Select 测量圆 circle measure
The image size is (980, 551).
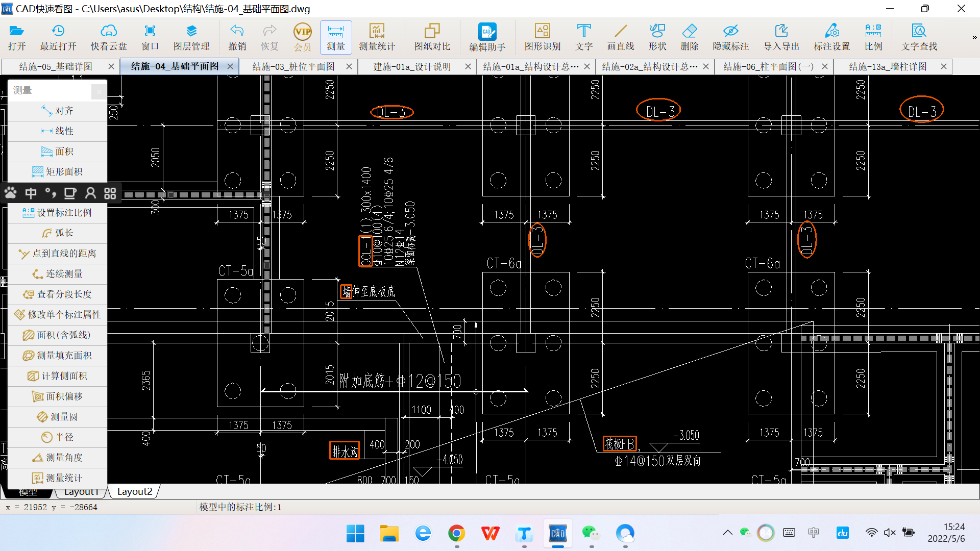[57, 417]
